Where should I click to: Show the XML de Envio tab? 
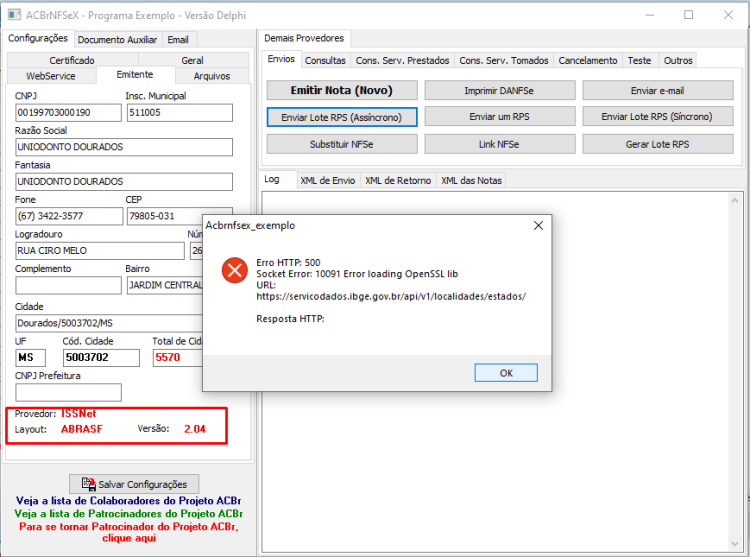click(x=328, y=181)
